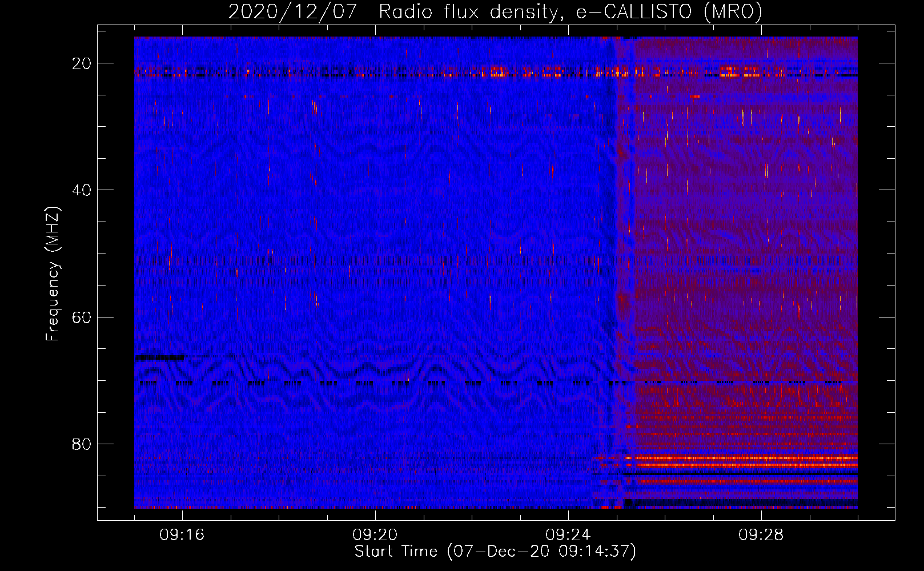The width and height of the screenshot is (924, 571).
Task: Click the 09:20 time tick label
Action: click(x=375, y=535)
